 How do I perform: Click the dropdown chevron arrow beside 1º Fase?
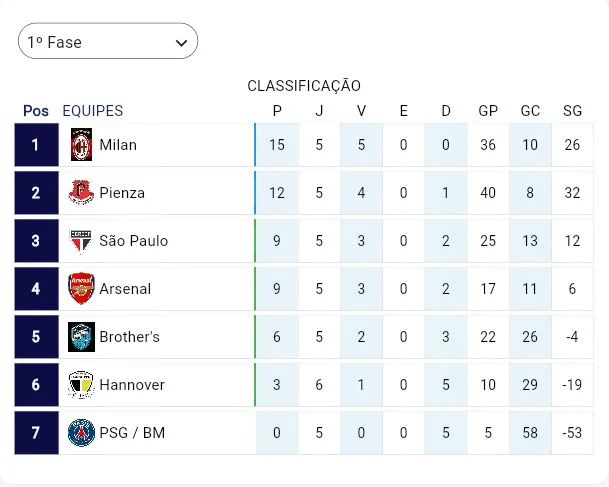click(x=181, y=43)
